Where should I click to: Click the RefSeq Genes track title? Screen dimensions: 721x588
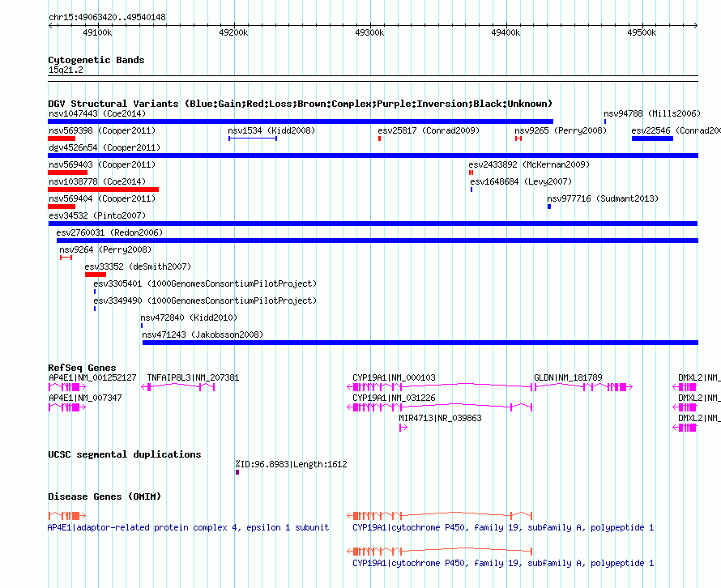click(x=82, y=368)
